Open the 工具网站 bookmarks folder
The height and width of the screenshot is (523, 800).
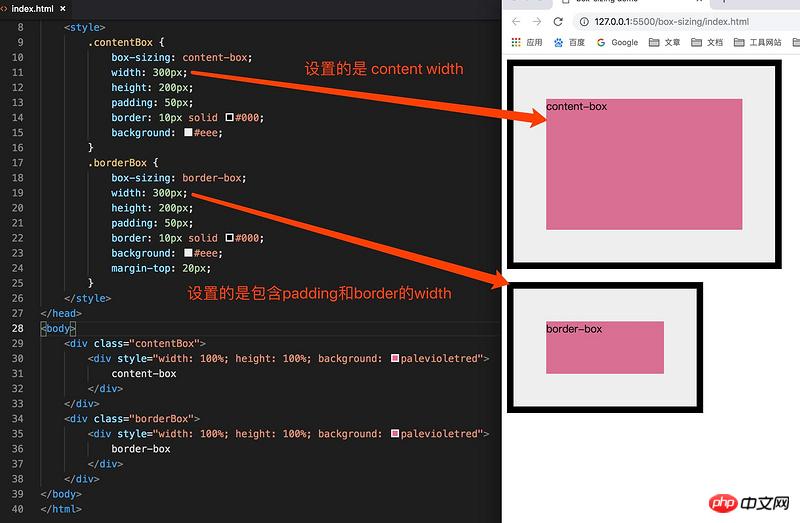757,43
